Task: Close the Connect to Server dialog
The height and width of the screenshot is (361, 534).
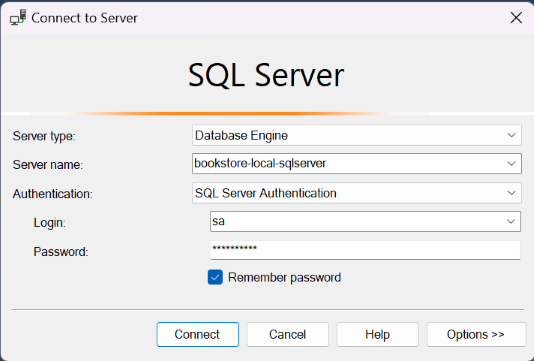Action: 516,18
